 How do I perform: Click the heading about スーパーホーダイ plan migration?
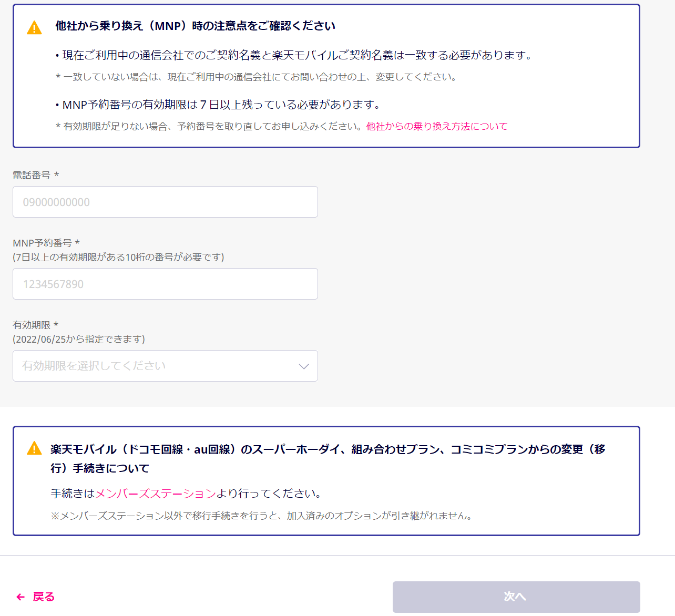(x=328, y=459)
